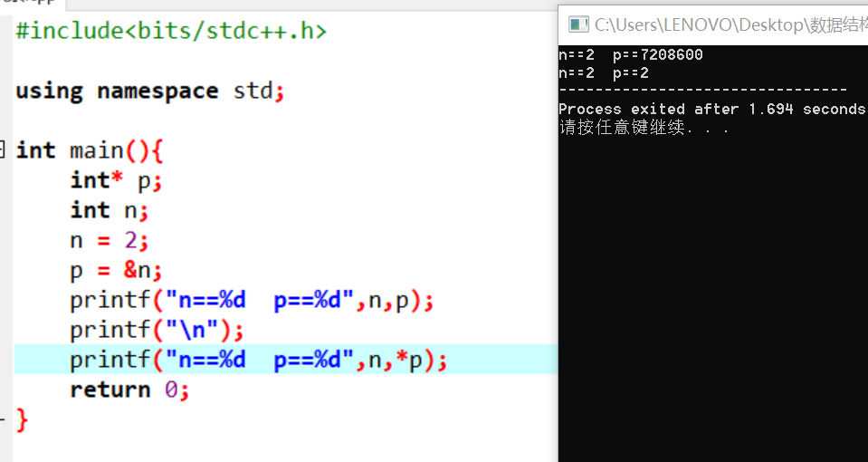Click the return 0; line
The width and height of the screenshot is (868, 462).
pos(129,390)
